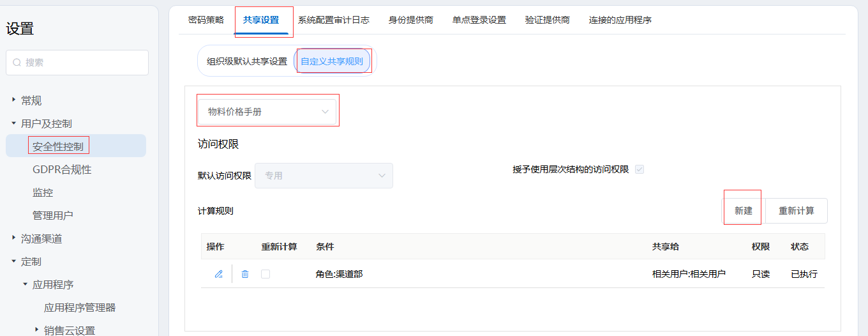Click the search magnifier icon in sidebar
The image size is (868, 336).
[x=17, y=63]
